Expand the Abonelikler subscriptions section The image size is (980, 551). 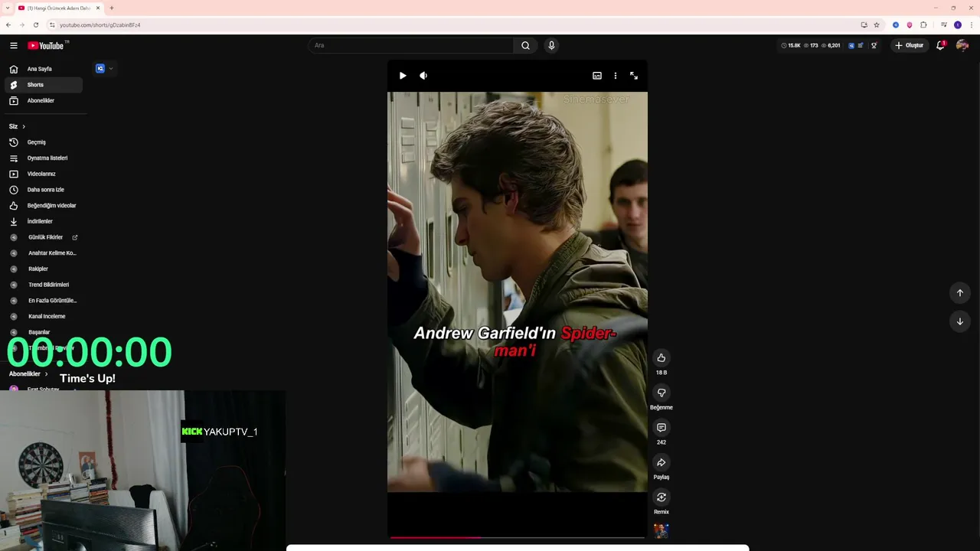pyautogui.click(x=28, y=374)
